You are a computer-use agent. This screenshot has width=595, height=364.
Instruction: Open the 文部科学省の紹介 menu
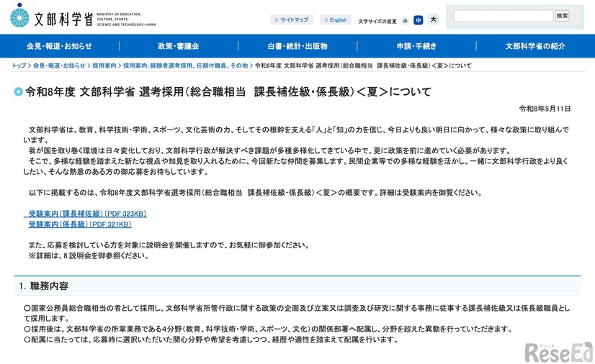pyautogui.click(x=535, y=46)
